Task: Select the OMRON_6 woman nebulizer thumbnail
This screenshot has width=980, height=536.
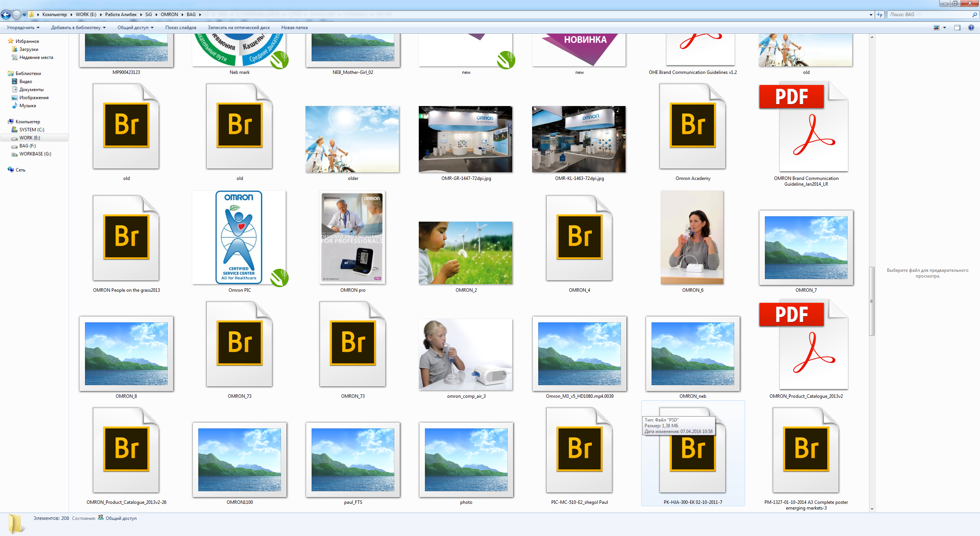Action: (x=692, y=238)
